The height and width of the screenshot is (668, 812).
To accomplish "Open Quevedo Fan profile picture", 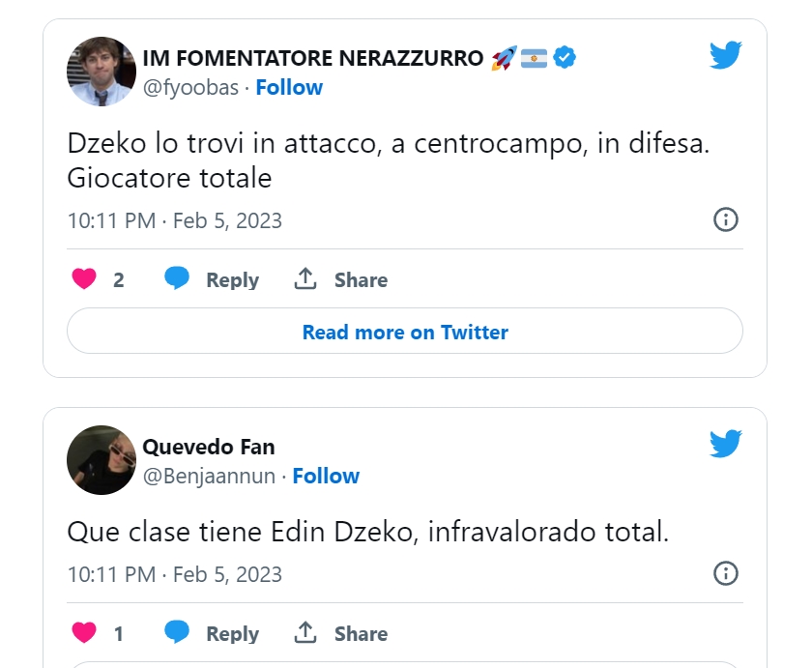I will (x=101, y=460).
